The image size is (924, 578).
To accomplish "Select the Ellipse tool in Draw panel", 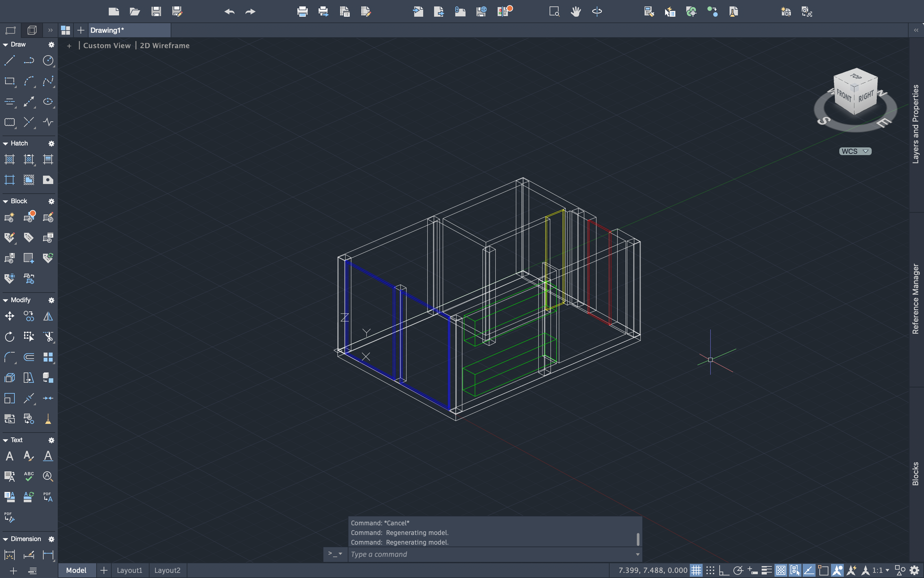I will coord(48,101).
